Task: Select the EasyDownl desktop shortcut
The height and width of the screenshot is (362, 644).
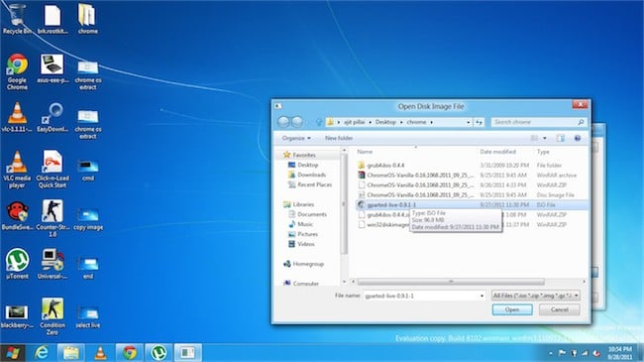Action: pyautogui.click(x=53, y=118)
